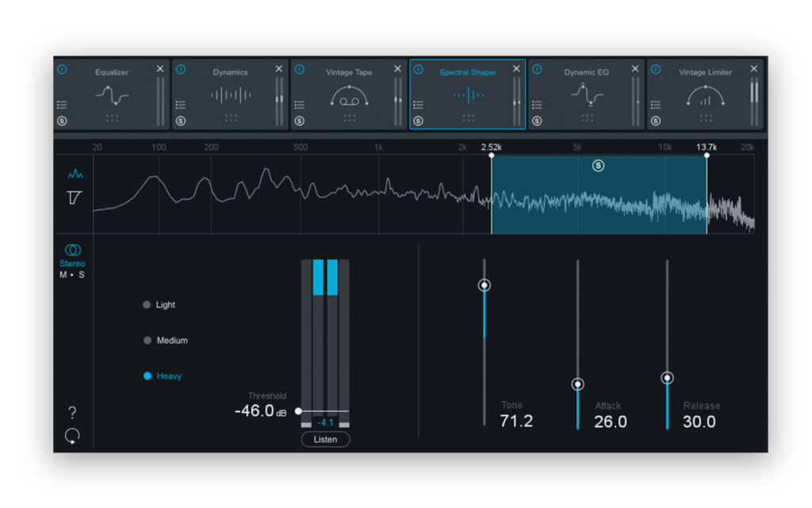Select the Equalizer module tab
This screenshot has height=508, width=812.
(x=111, y=94)
